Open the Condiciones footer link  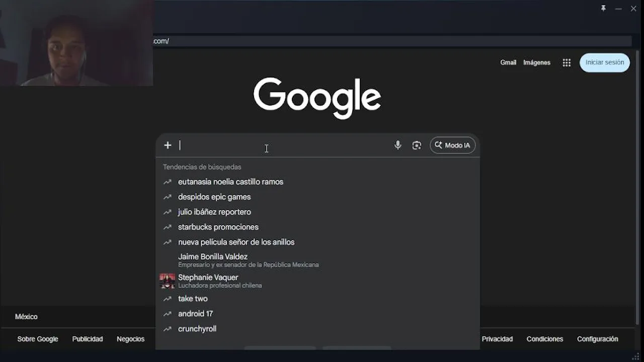(x=545, y=339)
